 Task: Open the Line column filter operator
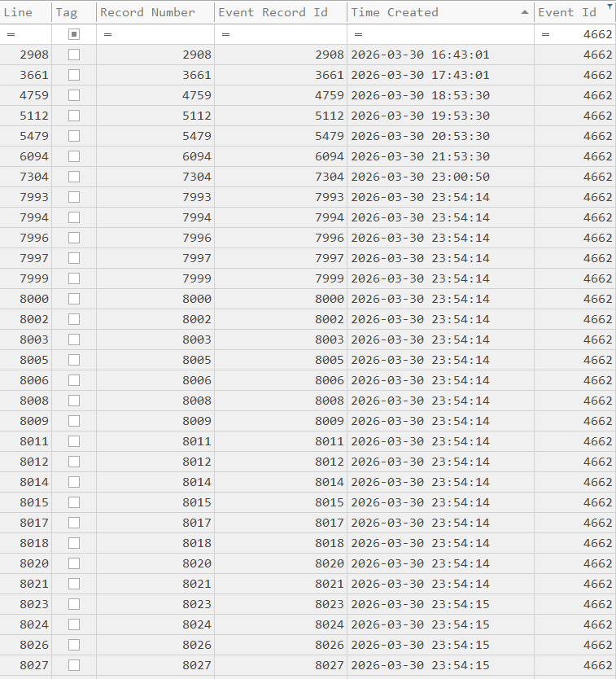11,34
